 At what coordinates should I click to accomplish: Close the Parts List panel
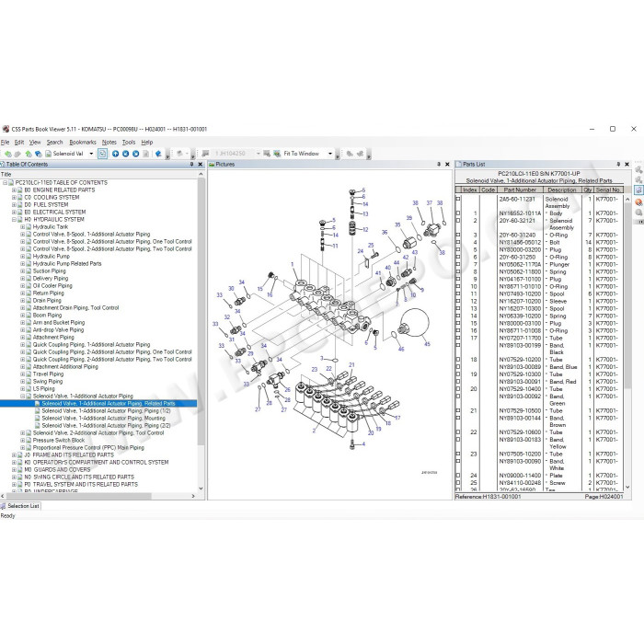point(627,165)
